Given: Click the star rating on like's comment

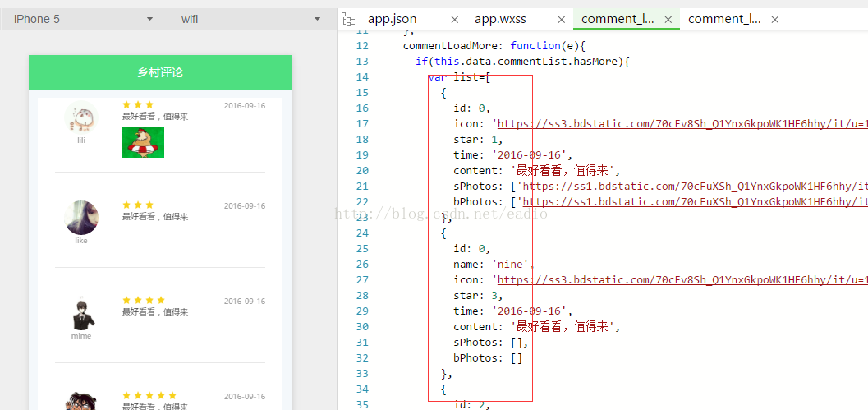Looking at the screenshot, I should point(138,205).
